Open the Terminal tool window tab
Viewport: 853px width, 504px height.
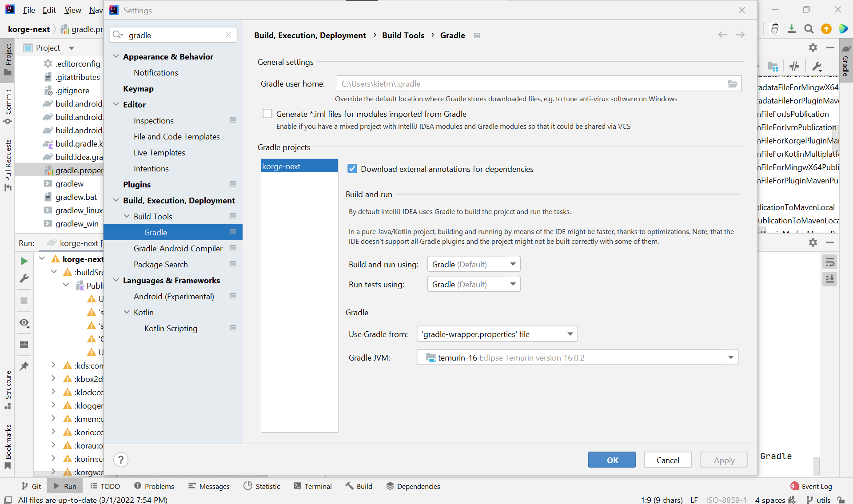point(313,486)
